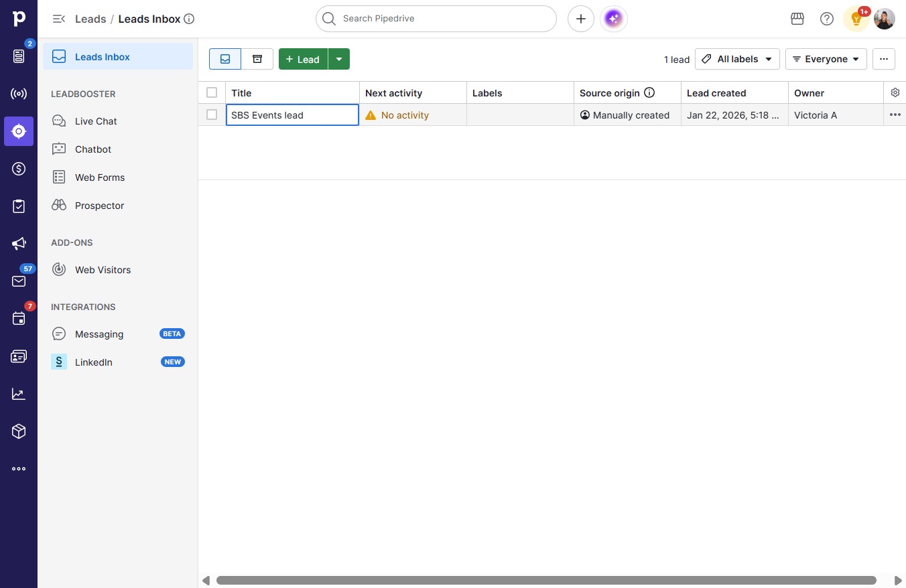Open Leads Inbox in sidebar
The height and width of the screenshot is (588, 906).
[118, 57]
